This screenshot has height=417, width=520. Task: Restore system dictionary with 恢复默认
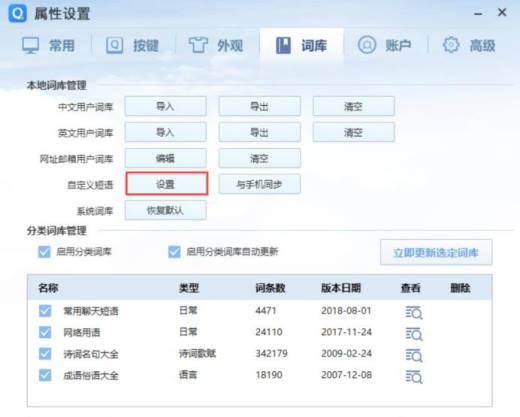pyautogui.click(x=166, y=210)
